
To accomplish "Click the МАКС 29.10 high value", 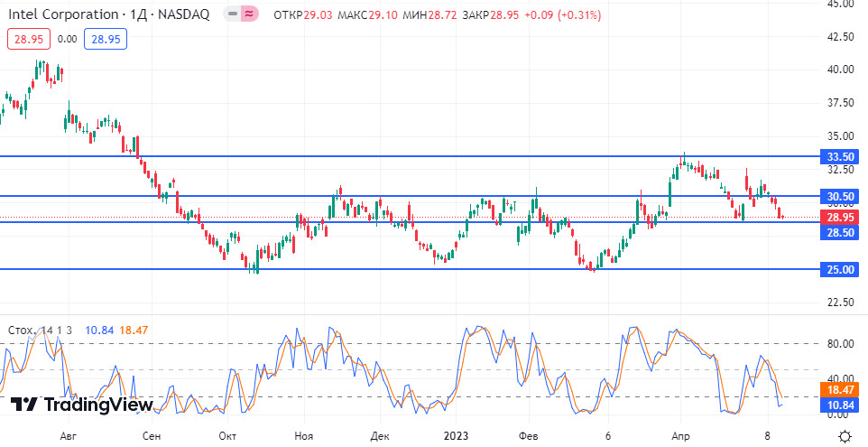I will pos(367,15).
